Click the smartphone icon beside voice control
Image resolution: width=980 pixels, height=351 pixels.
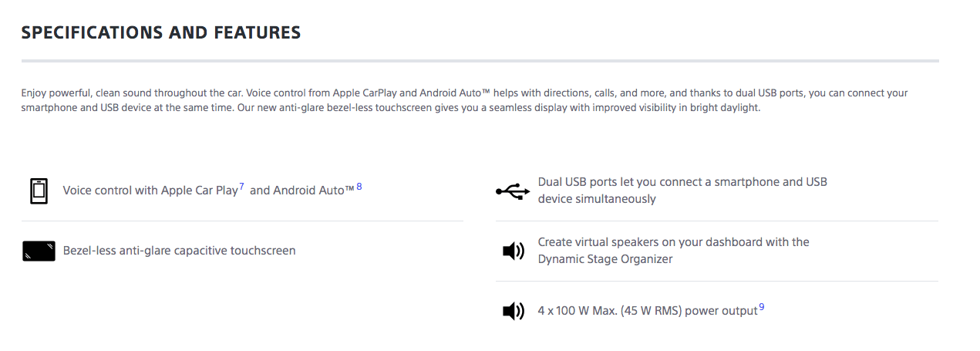point(39,191)
